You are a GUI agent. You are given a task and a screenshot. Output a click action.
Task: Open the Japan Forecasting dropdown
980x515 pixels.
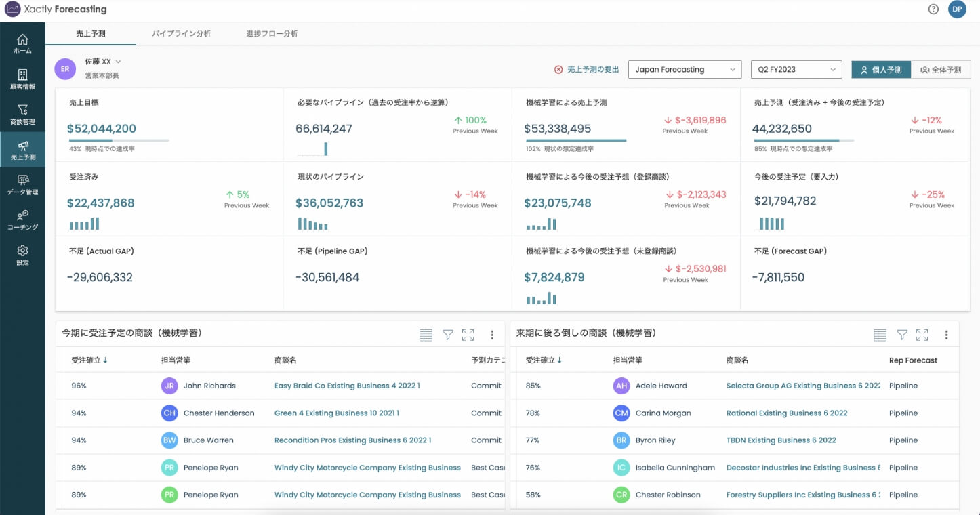click(685, 70)
